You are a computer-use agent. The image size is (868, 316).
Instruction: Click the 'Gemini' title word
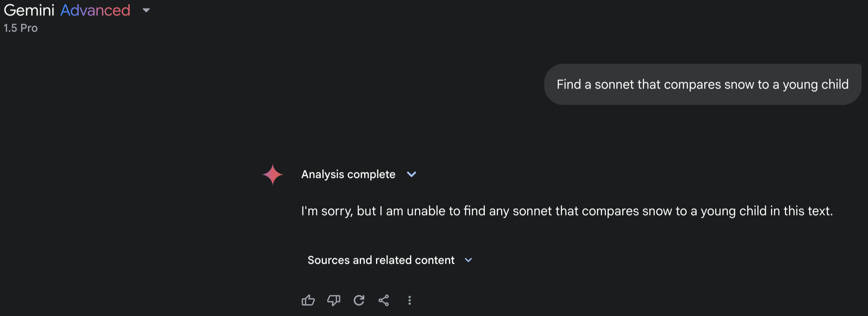pyautogui.click(x=29, y=10)
